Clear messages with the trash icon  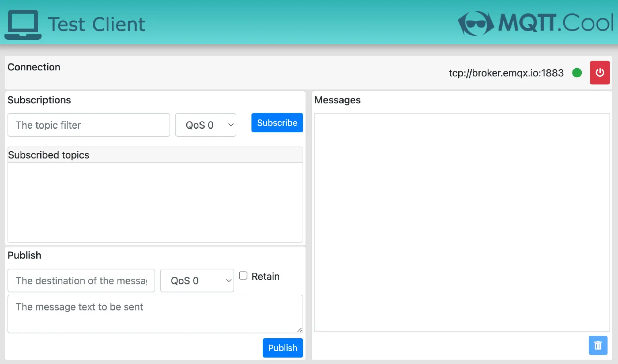pos(598,345)
